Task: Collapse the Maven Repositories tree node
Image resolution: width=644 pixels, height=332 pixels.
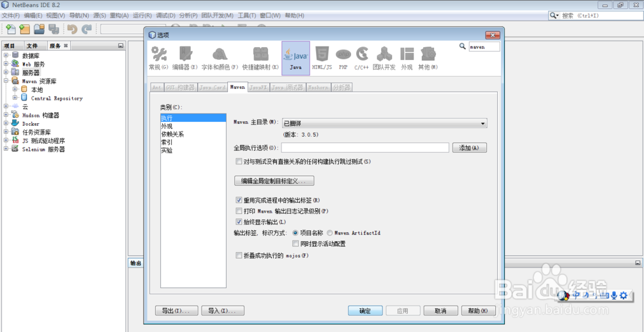Action: coord(6,81)
